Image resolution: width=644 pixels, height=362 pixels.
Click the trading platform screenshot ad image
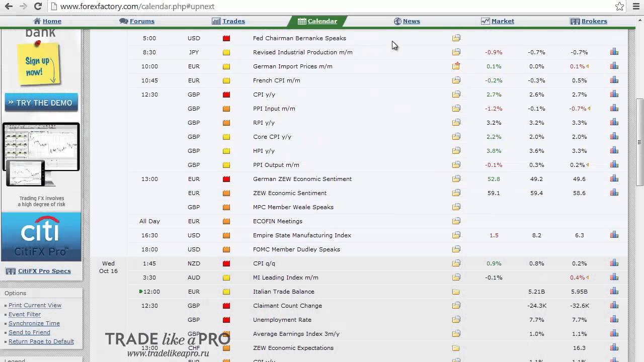click(41, 155)
